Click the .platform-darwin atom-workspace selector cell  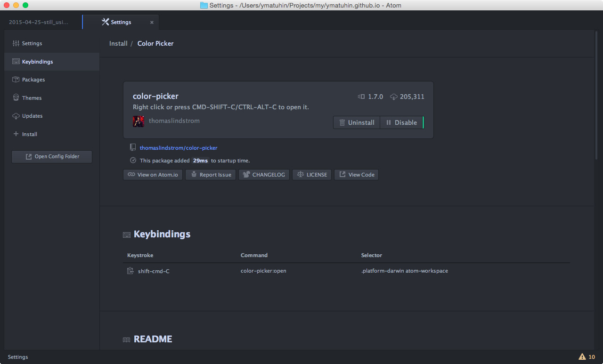pos(404,271)
